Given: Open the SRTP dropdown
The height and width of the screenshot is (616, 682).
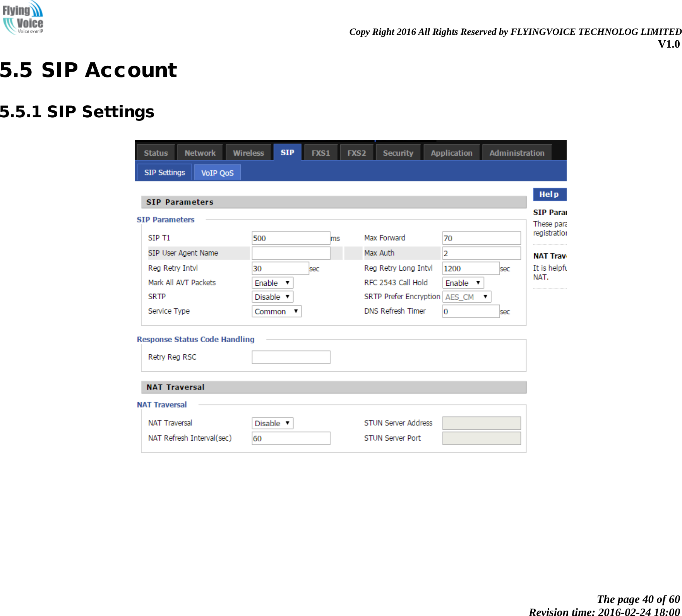Looking at the screenshot, I should click(272, 297).
